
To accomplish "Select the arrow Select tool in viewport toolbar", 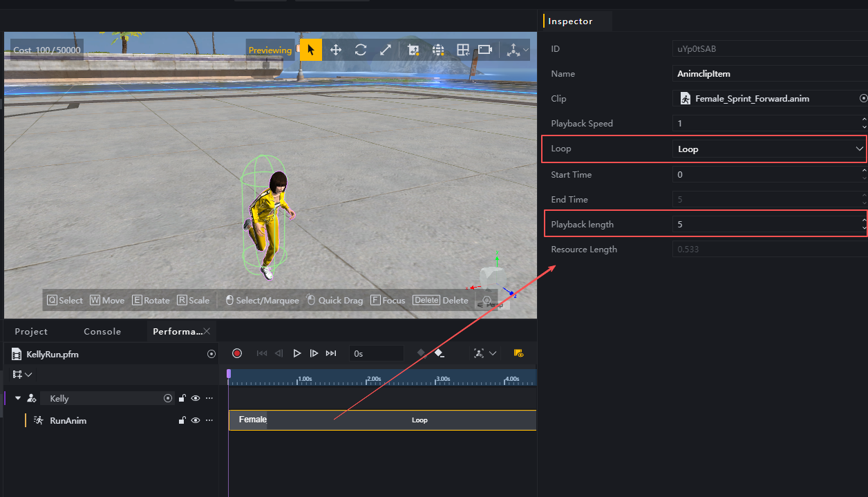I will (311, 50).
